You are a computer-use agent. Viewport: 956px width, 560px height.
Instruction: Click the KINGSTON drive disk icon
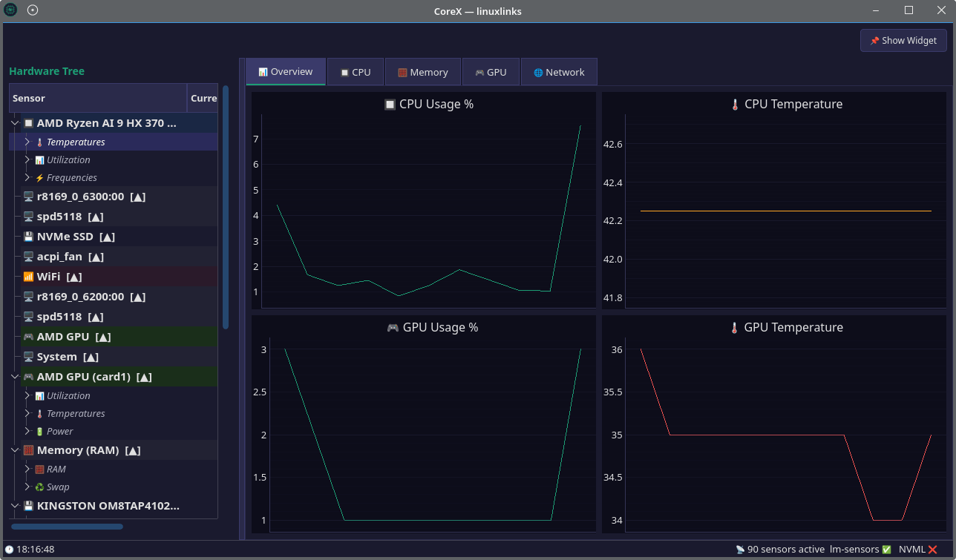28,506
